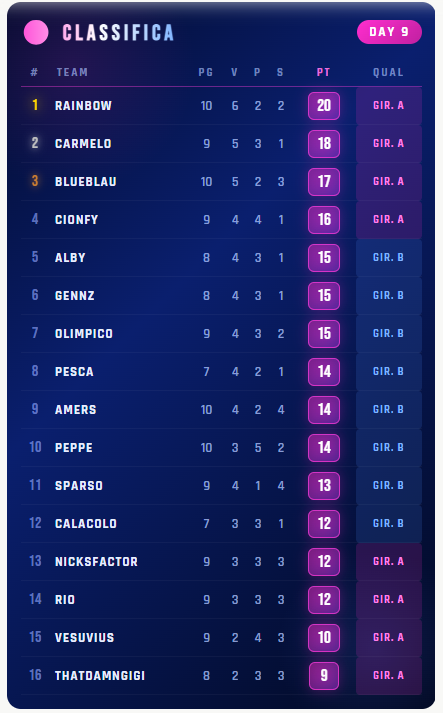Click PESCA's 14 points badge
Screen dimensions: 443x713
click(x=324, y=372)
